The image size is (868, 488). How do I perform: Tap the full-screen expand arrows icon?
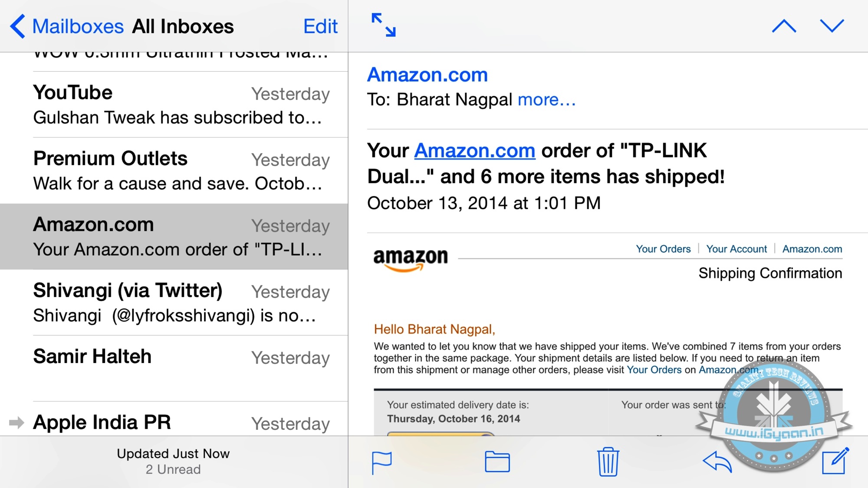pos(384,25)
